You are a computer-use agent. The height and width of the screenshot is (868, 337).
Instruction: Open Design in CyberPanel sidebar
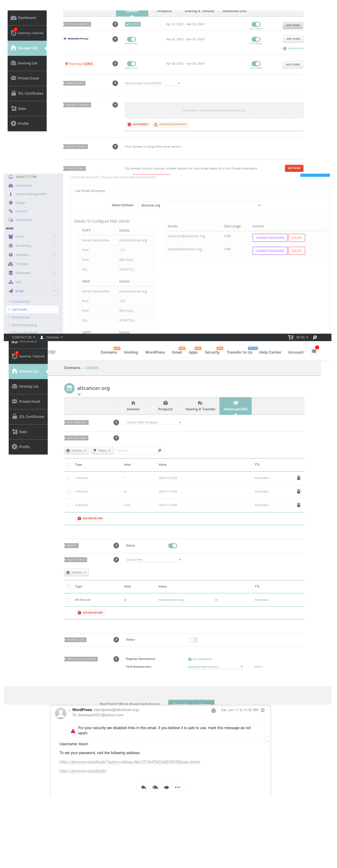tap(20, 203)
